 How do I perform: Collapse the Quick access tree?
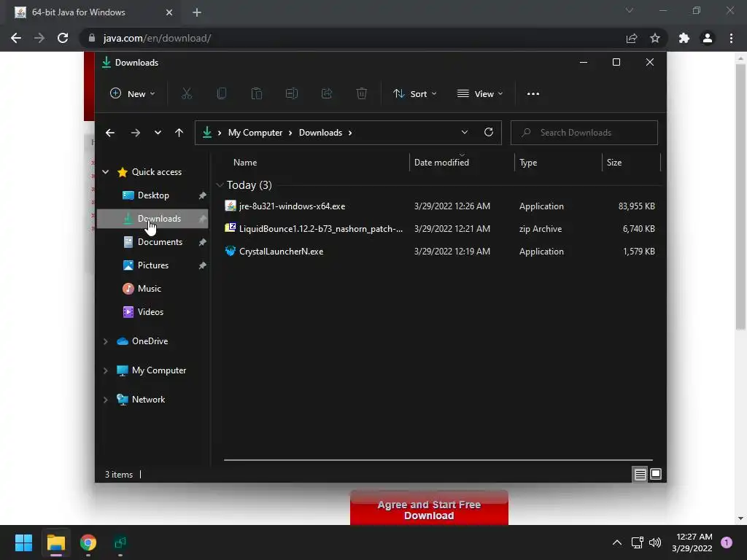pyautogui.click(x=106, y=172)
